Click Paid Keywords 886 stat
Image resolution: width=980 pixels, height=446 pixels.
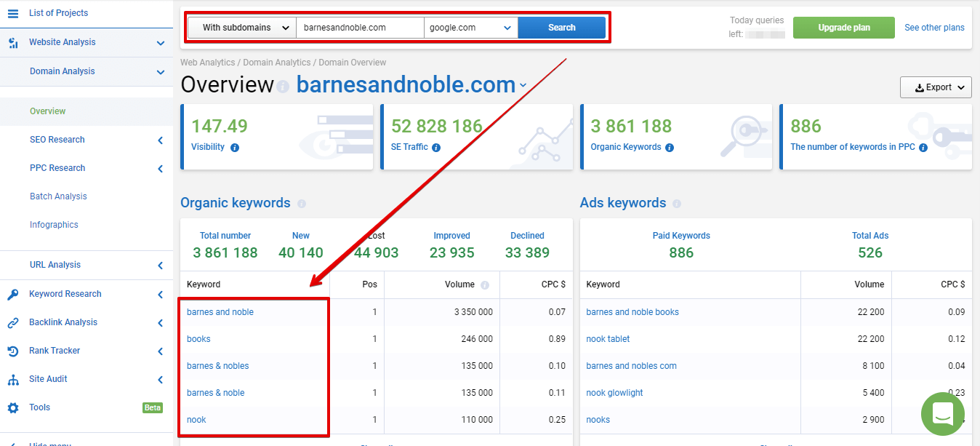pos(681,246)
